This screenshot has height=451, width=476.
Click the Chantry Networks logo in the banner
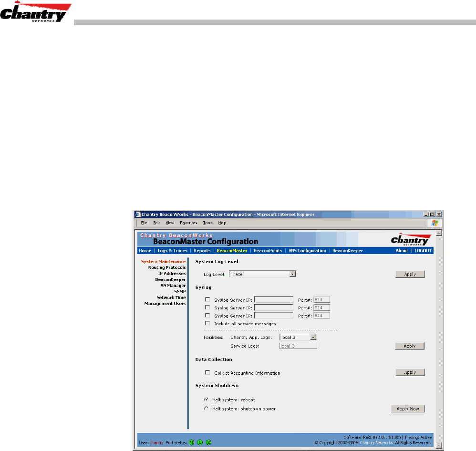click(x=411, y=240)
